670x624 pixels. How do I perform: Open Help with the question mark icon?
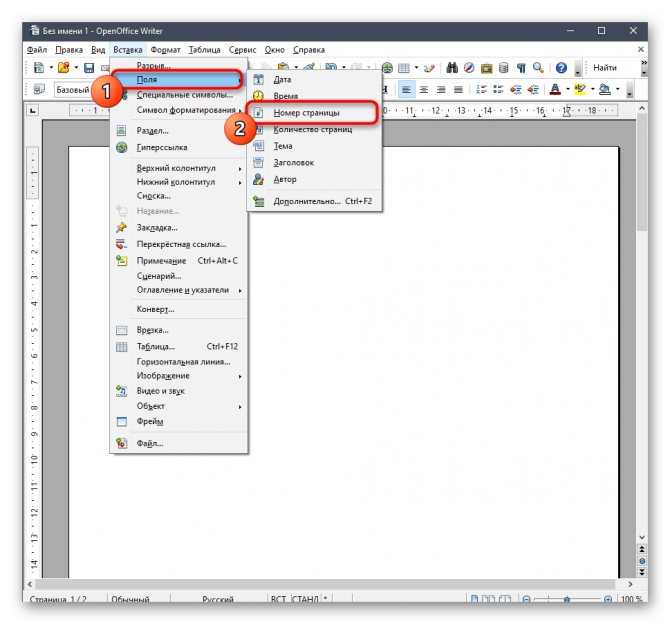pyautogui.click(x=561, y=68)
